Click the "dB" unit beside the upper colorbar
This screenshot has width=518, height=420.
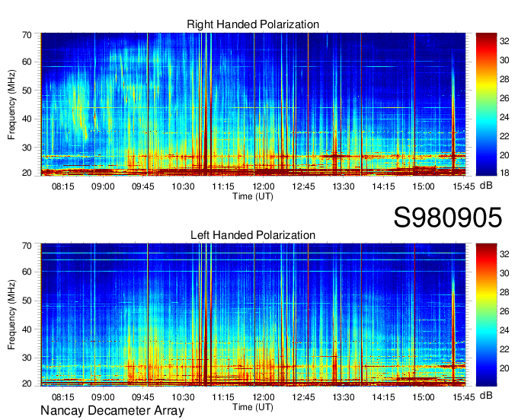pos(486,186)
